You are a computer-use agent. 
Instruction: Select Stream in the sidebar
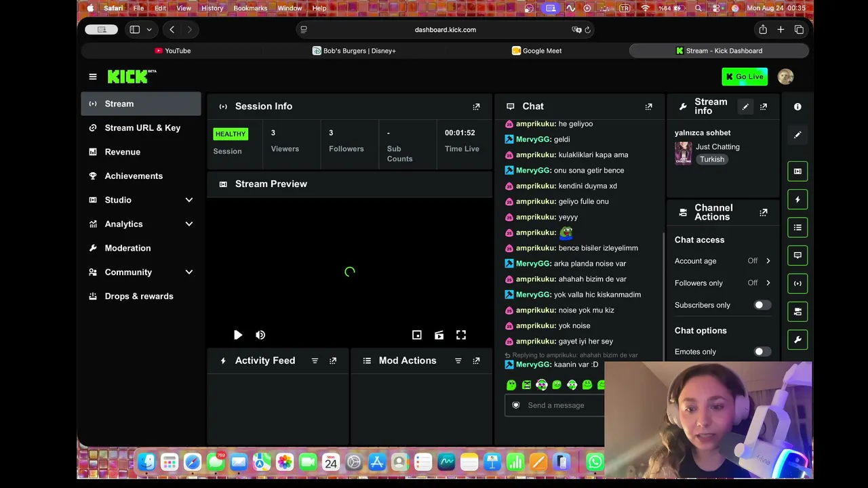pos(141,104)
